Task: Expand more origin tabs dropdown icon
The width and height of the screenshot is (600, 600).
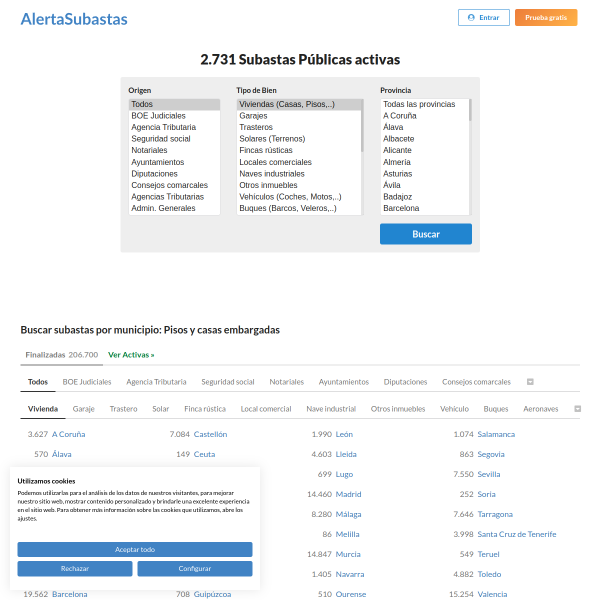Action: click(530, 382)
